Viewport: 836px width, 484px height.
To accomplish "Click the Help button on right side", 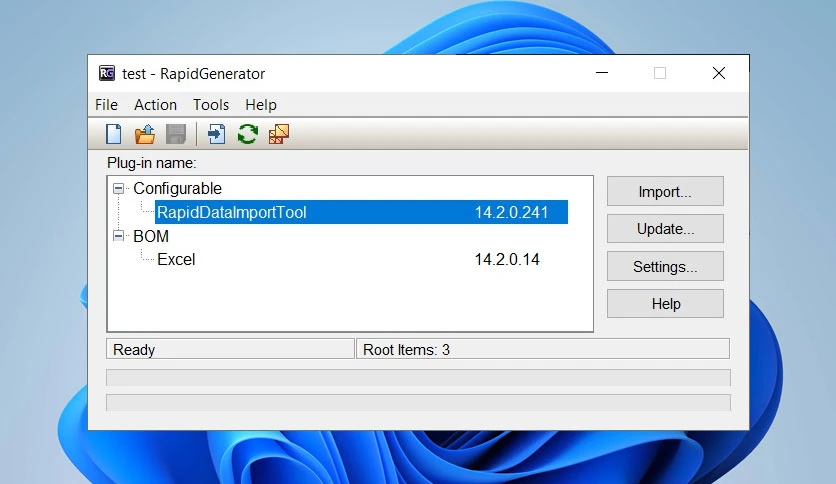I will (x=665, y=304).
